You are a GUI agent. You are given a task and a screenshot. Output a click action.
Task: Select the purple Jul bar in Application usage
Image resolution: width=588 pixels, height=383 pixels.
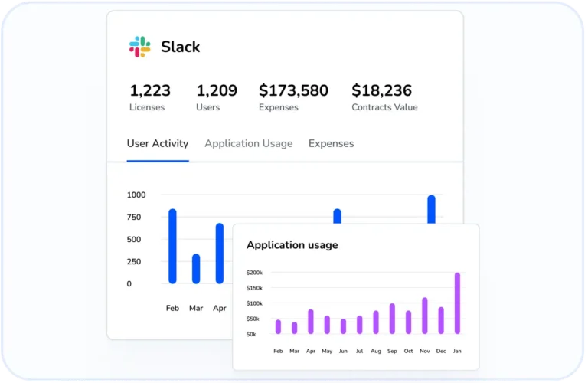(360, 325)
